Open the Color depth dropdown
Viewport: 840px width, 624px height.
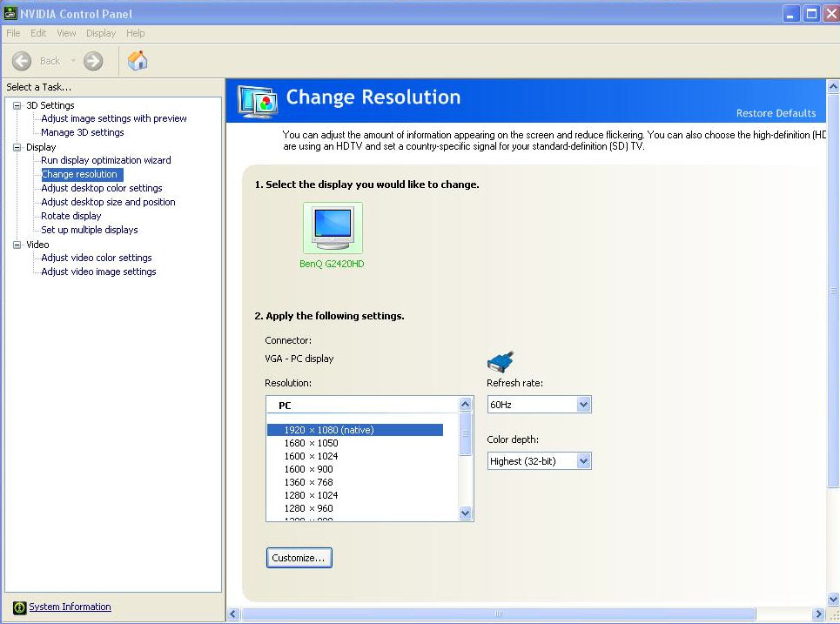pyautogui.click(x=583, y=461)
